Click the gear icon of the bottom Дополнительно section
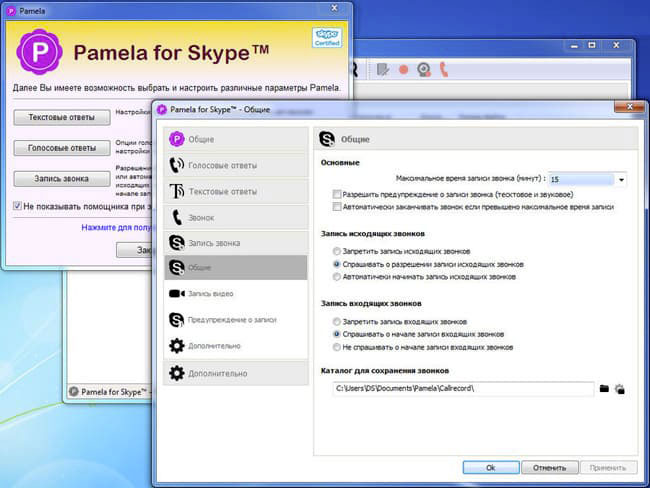 tap(177, 373)
